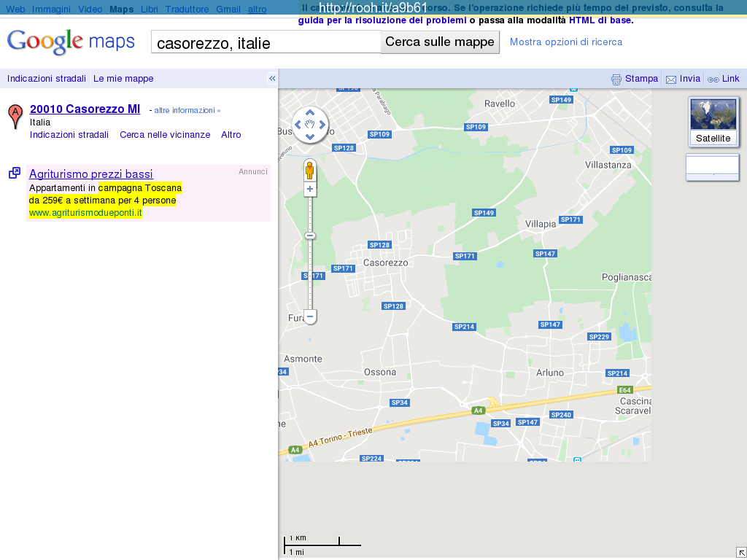Expand the overview map in corner
Screen dimensions: 747x560
click(741, 552)
